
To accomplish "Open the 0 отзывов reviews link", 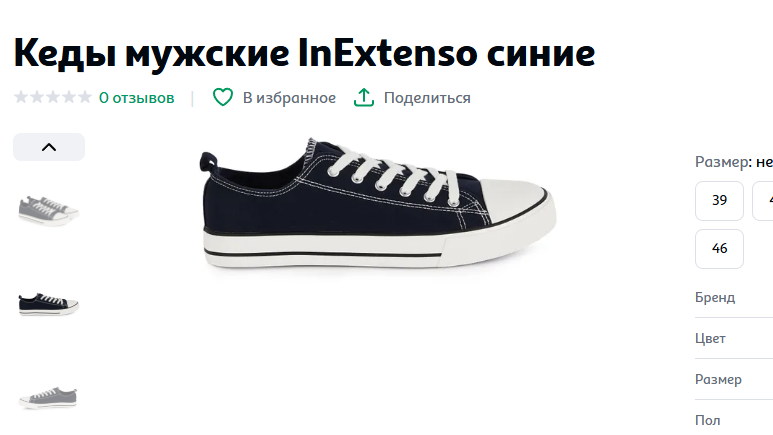I will [x=137, y=98].
